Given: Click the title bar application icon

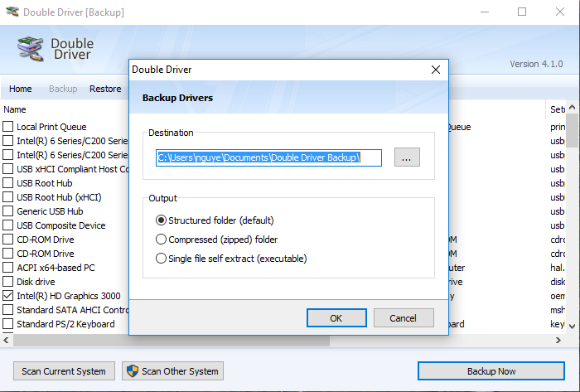Looking at the screenshot, I should coord(12,12).
